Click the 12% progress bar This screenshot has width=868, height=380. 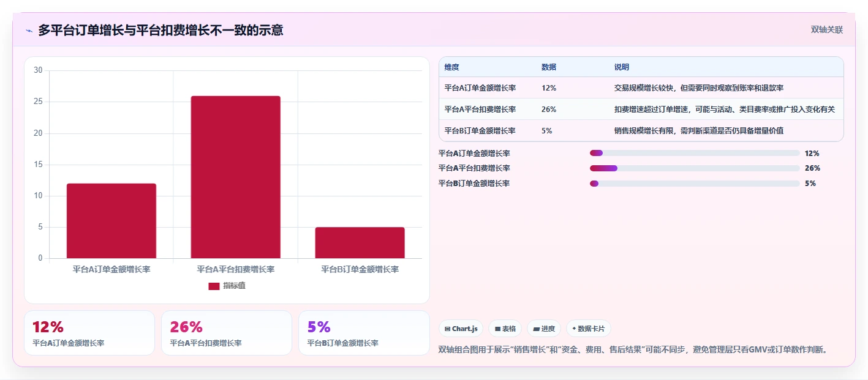(695, 153)
